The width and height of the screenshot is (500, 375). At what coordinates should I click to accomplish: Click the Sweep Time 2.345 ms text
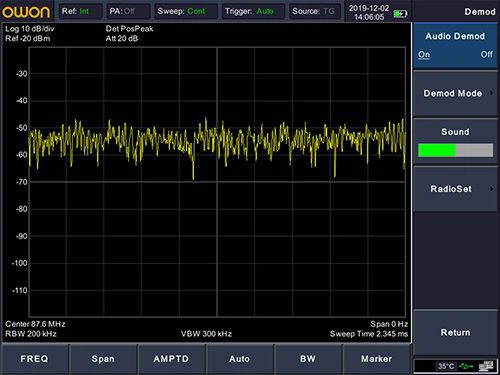point(369,334)
